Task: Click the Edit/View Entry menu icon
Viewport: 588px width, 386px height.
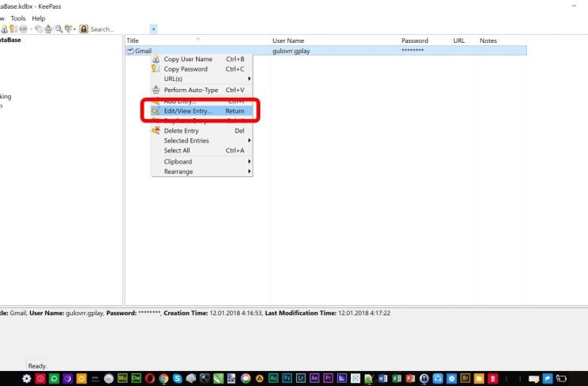Action: point(156,110)
